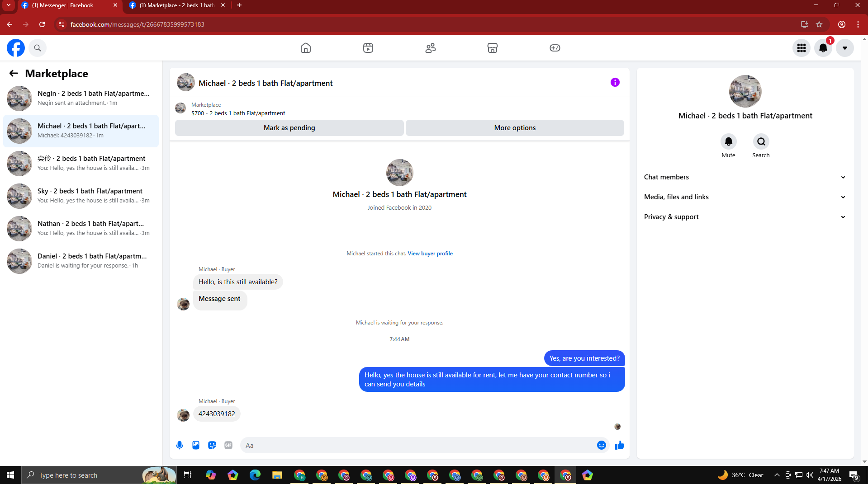
Task: Open Facebook home via the logo
Action: [16, 48]
